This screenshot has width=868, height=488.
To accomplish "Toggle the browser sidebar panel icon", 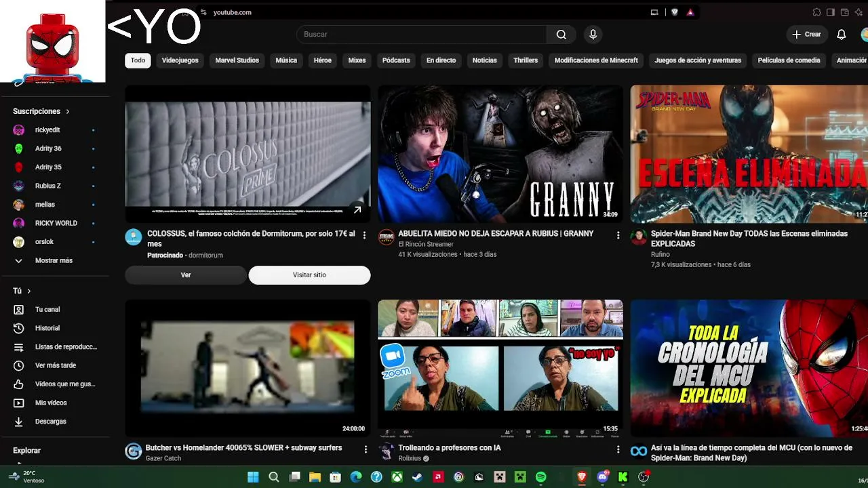I will 831,12.
